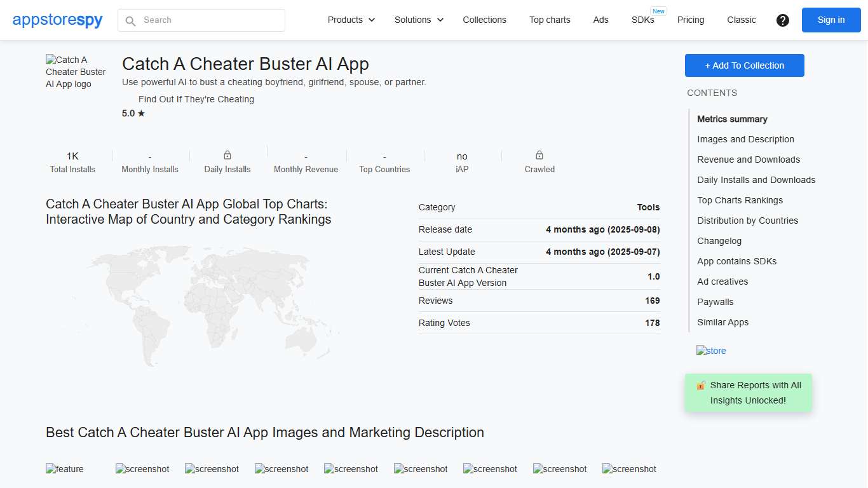Click the 5.0 star rating icon
Viewport: 868px width, 488px height.
(x=140, y=113)
